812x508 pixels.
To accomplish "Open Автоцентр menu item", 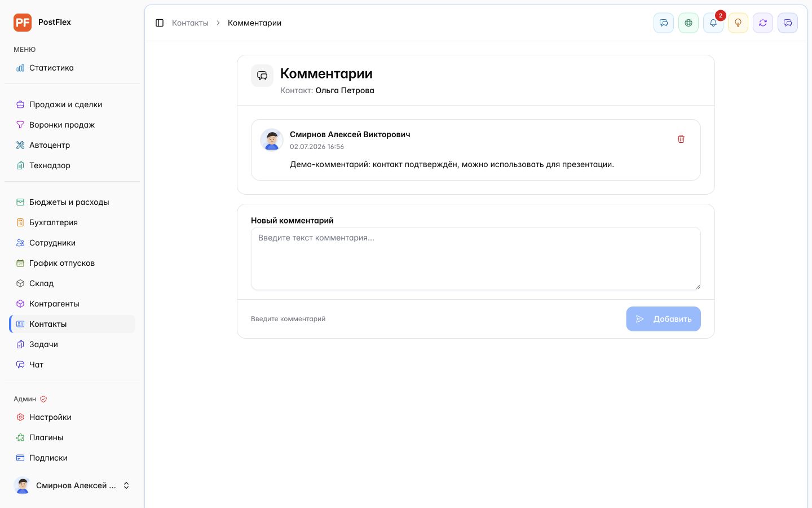I will tap(72, 145).
